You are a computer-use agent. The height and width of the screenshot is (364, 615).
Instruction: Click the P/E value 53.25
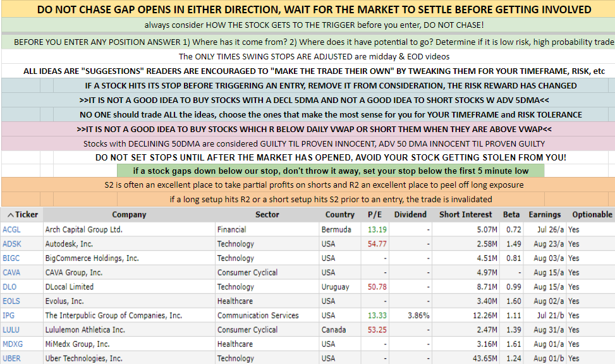point(377,330)
